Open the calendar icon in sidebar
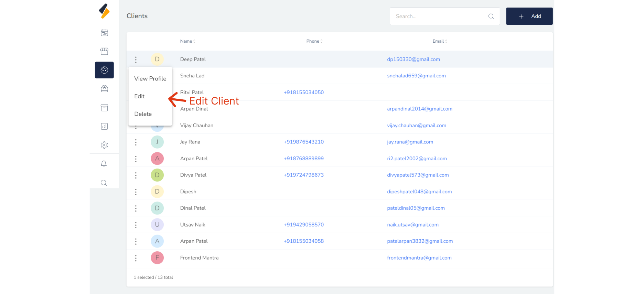The image size is (644, 294). tap(104, 33)
